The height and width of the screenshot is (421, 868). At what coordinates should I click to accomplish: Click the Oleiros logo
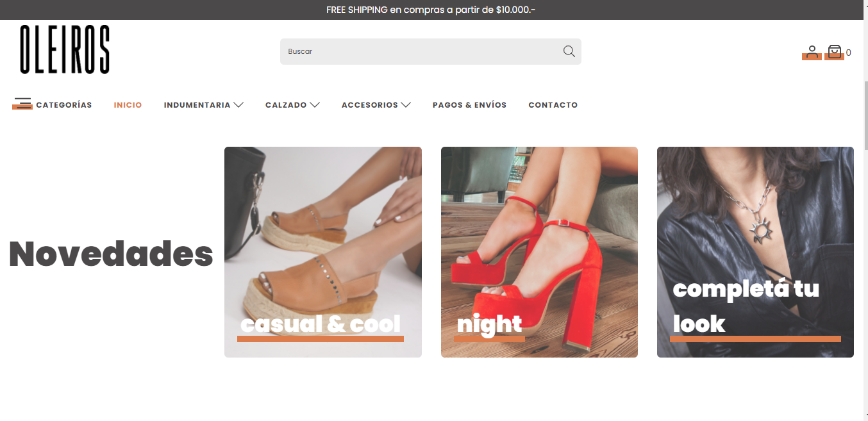tap(65, 49)
